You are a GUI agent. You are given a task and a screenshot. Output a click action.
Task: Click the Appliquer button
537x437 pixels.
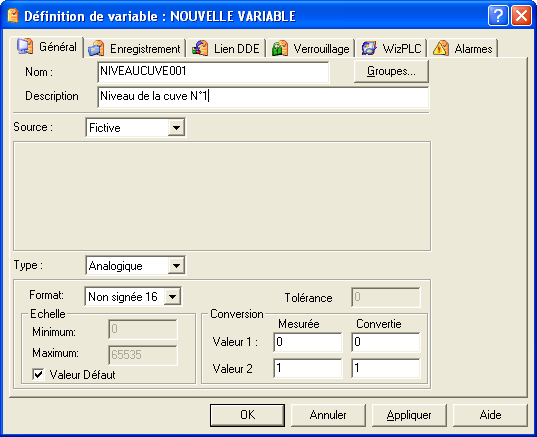point(409,415)
